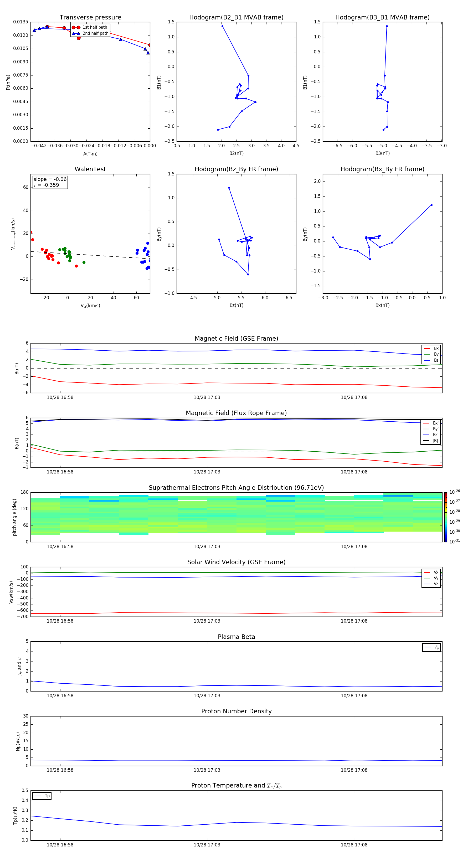Click the By' entry in Flux Rope legend

click(x=431, y=429)
